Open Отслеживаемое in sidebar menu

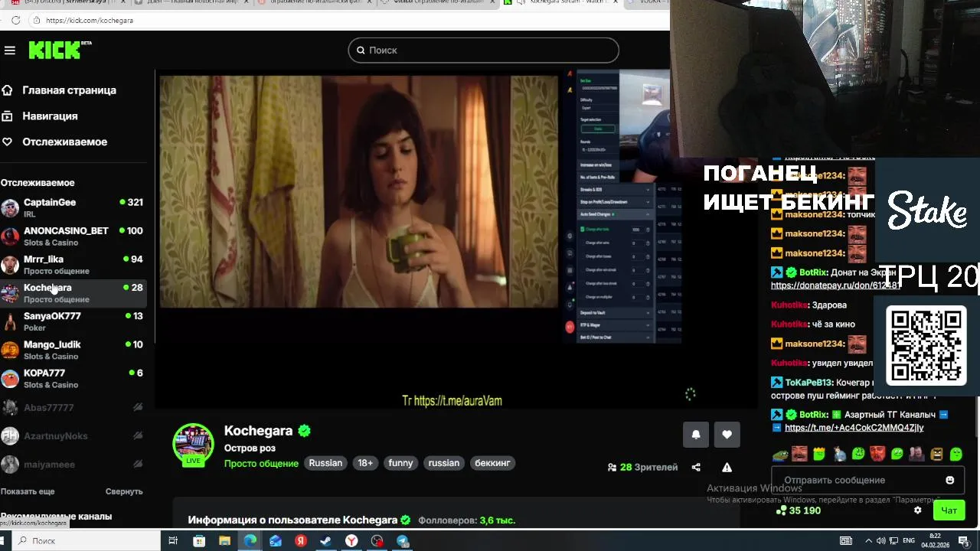point(64,142)
